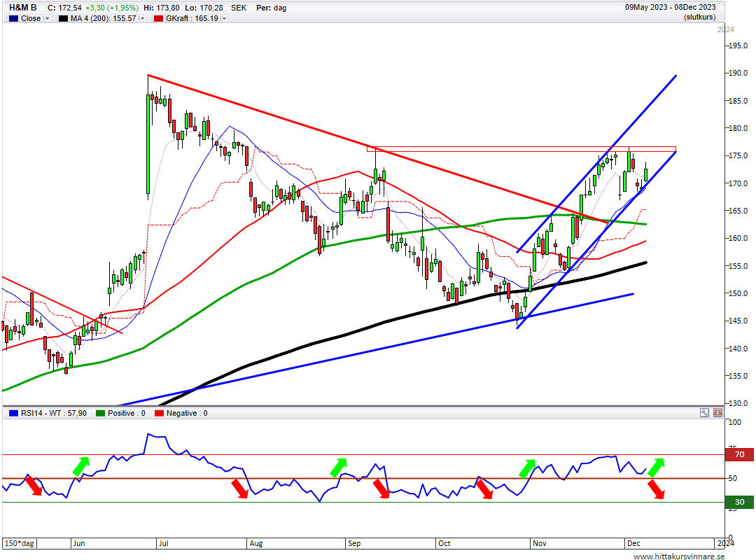This screenshot has width=756, height=560.
Task: Click the '09May 2023 - 08Dec 2023' date range
Action: point(670,7)
